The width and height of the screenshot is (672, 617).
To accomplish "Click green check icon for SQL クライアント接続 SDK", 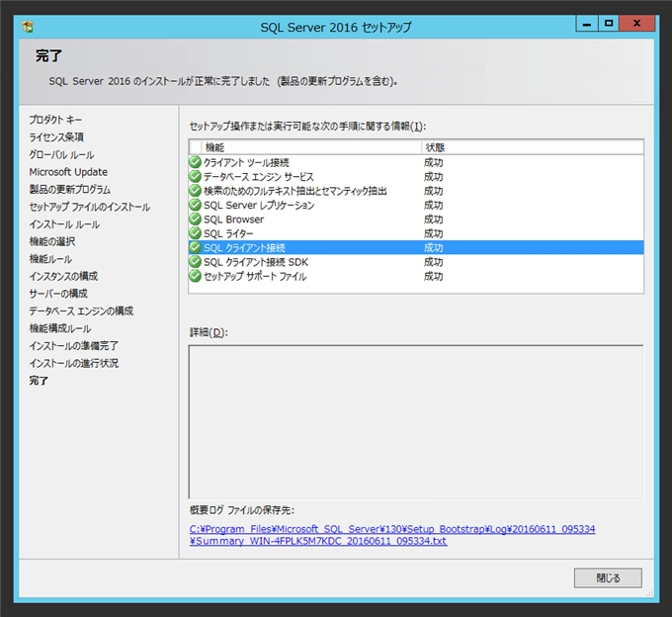I will (x=195, y=262).
